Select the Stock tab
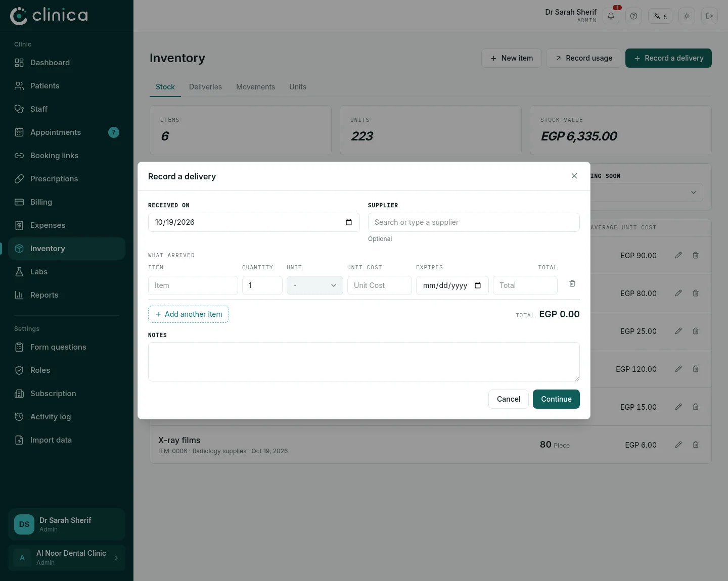728x581 pixels. coord(165,87)
